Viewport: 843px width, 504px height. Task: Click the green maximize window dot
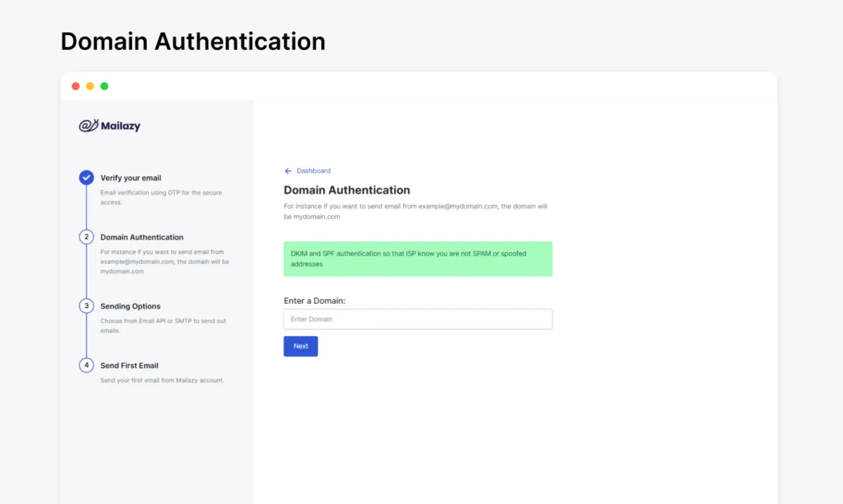tap(104, 86)
